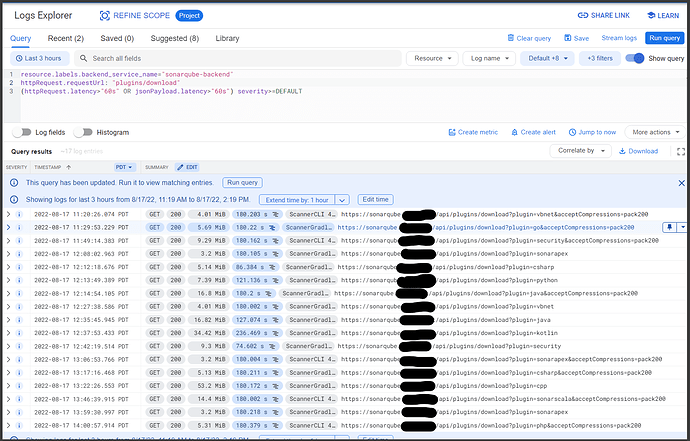
Task: Click Extend time by: 1 hour
Action: (297, 200)
